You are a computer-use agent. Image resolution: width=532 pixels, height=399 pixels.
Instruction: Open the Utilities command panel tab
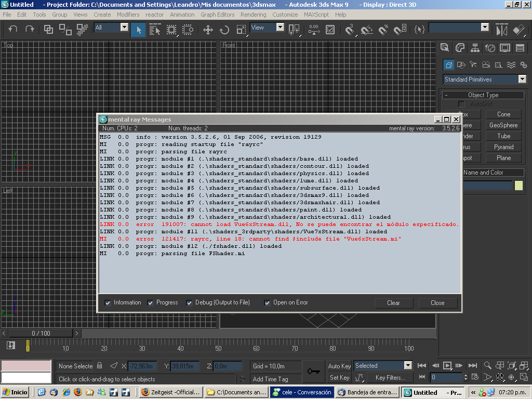(520, 47)
